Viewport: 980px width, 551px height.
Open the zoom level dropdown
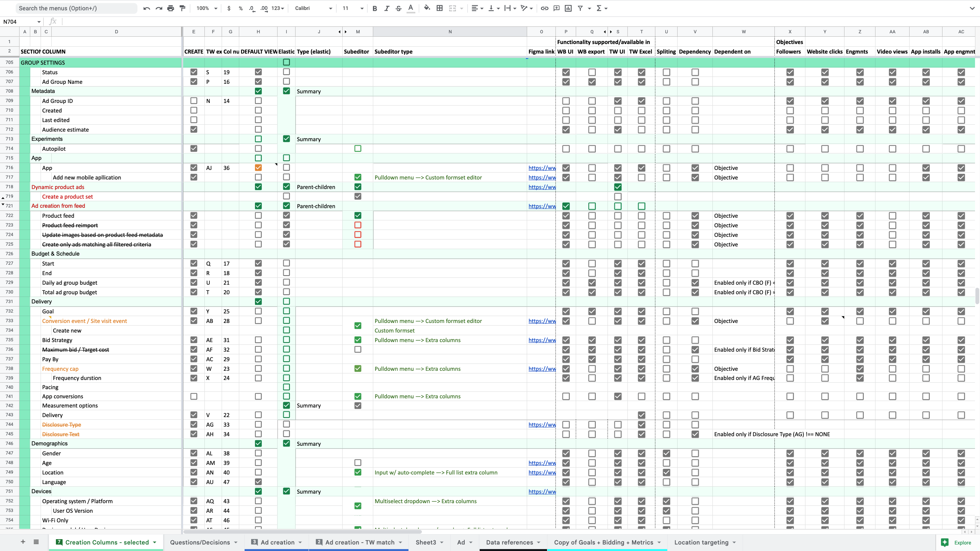207,8
